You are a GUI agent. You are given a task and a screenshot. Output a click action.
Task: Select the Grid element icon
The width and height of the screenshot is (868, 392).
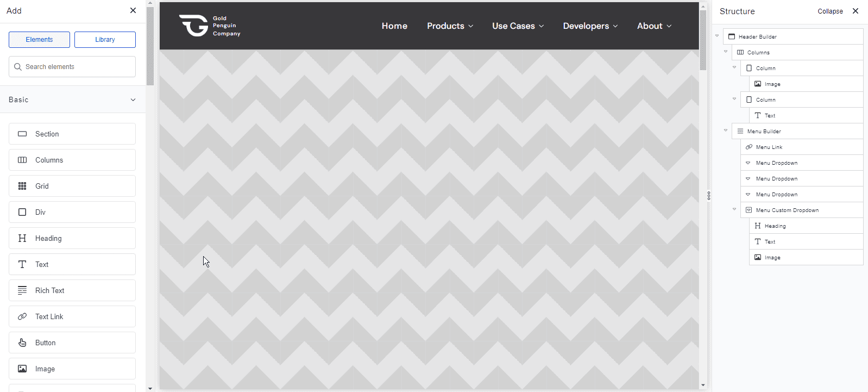[22, 186]
